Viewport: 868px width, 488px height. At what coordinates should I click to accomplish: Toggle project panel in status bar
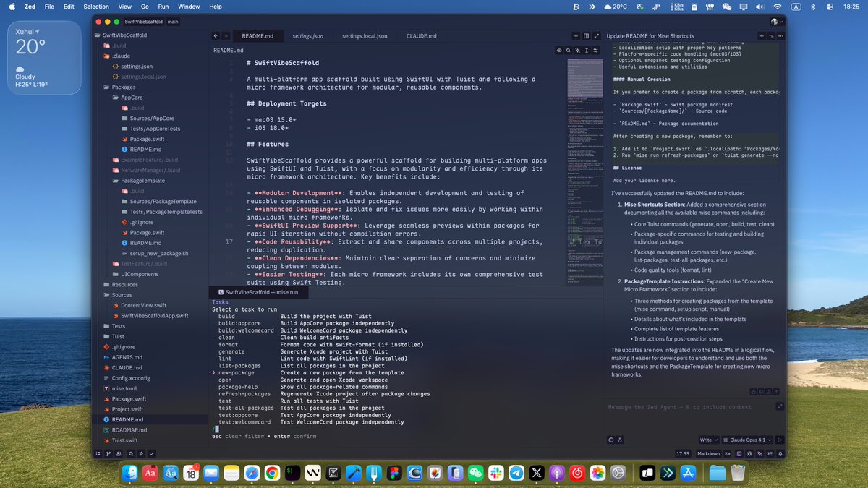tap(98, 453)
